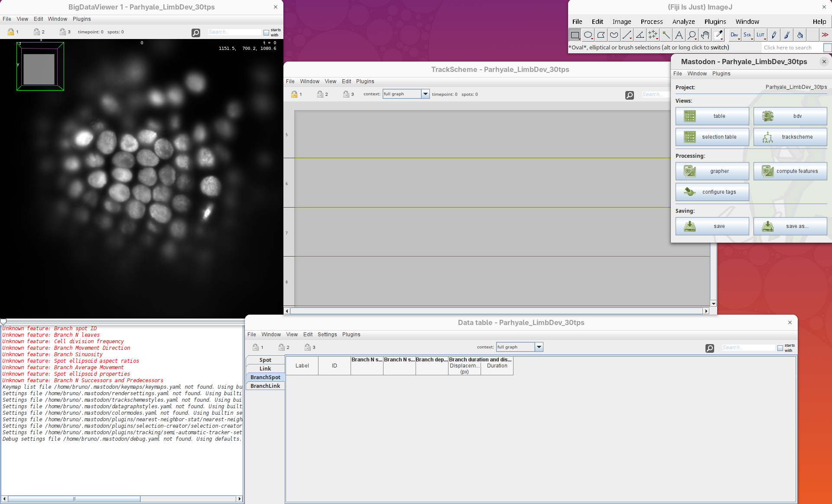The width and height of the screenshot is (832, 504).
Task: Open the Data table context dropdown
Action: point(539,347)
